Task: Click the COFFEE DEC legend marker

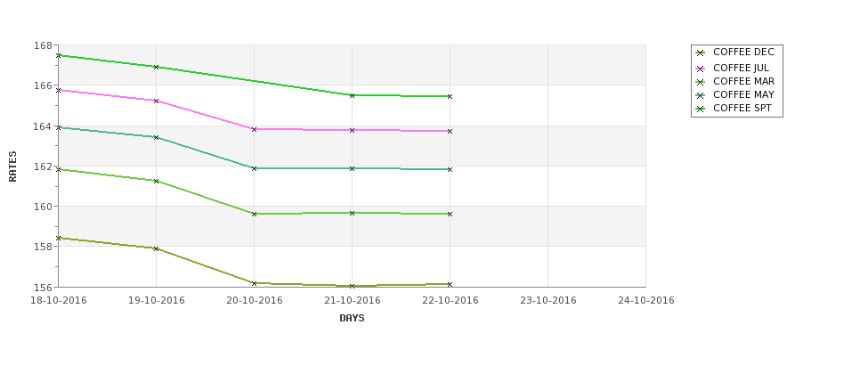Action: point(701,53)
